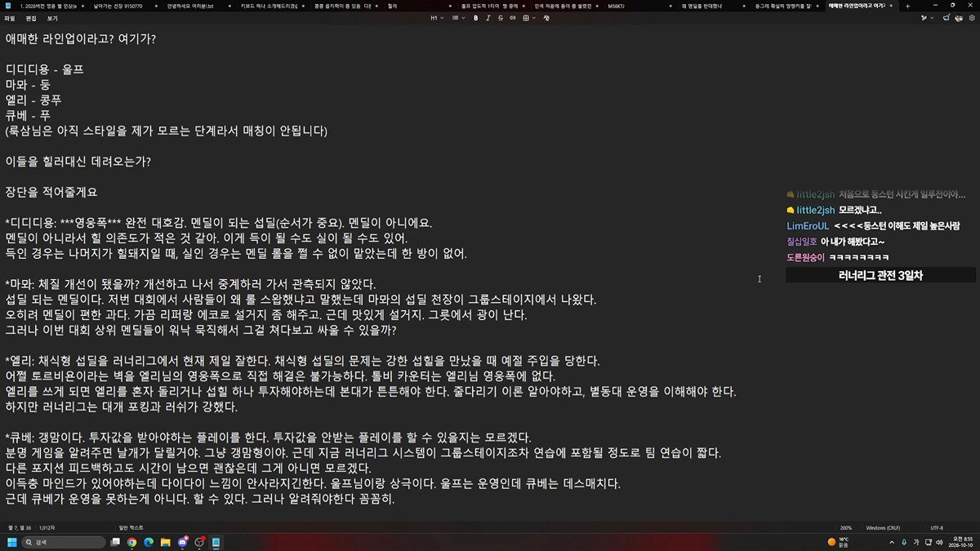980x551 pixels.
Task: Apply italic formatting from toolbar
Action: (488, 17)
